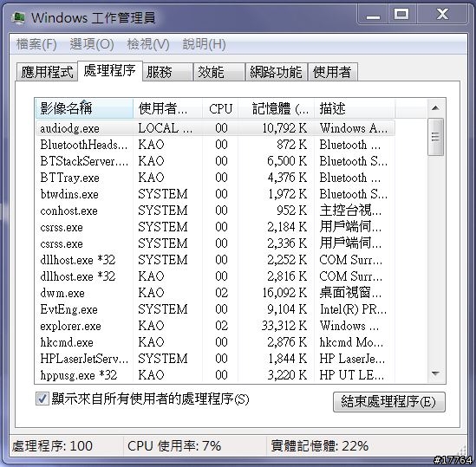Minimize the Task Manager window

[373, 14]
